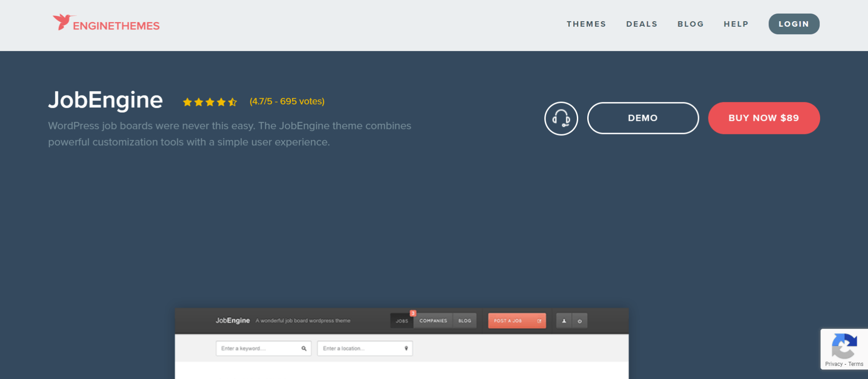Click the location pin icon in preview
The image size is (868, 379).
click(406, 348)
